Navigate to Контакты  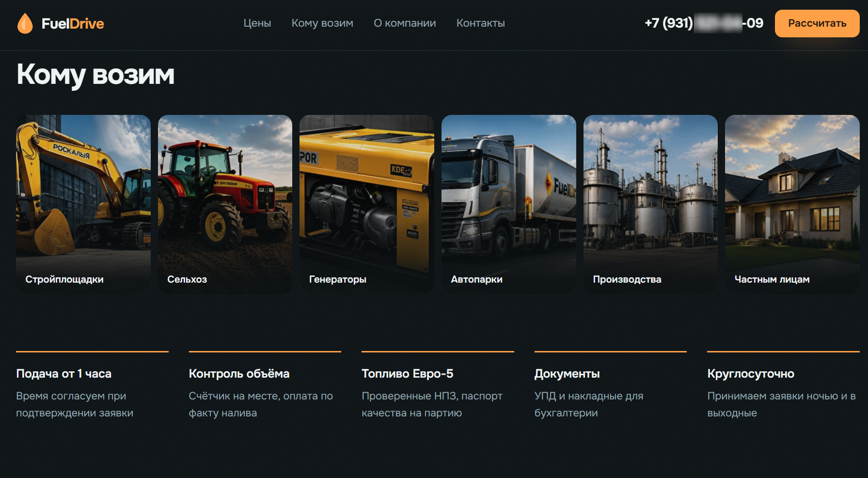[x=481, y=23]
